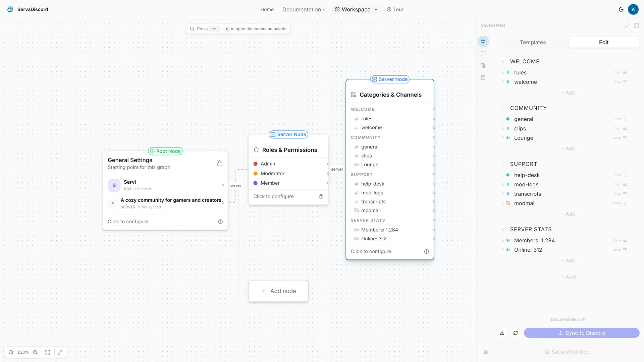Open the Documentation dropdown
Image resolution: width=644 pixels, height=362 pixels.
(x=304, y=9)
